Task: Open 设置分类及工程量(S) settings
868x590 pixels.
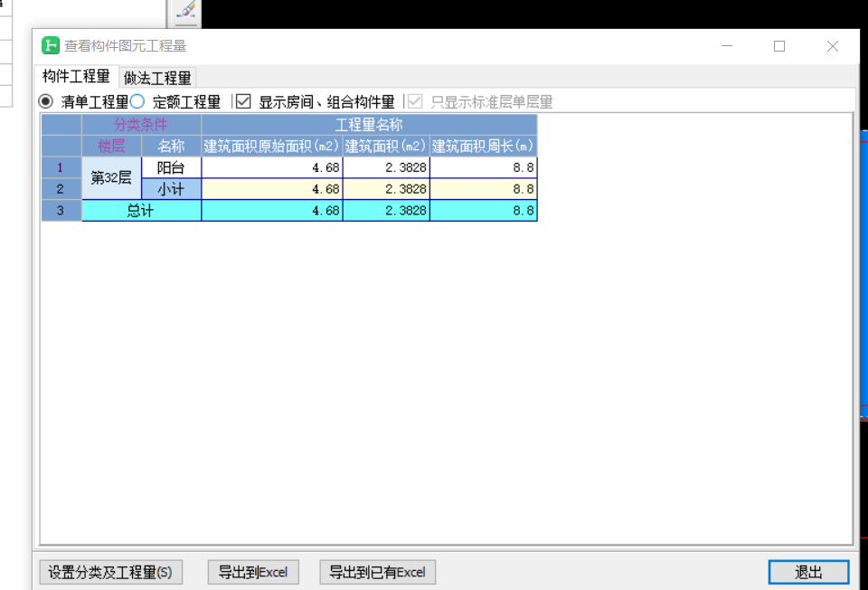Action: point(110,572)
